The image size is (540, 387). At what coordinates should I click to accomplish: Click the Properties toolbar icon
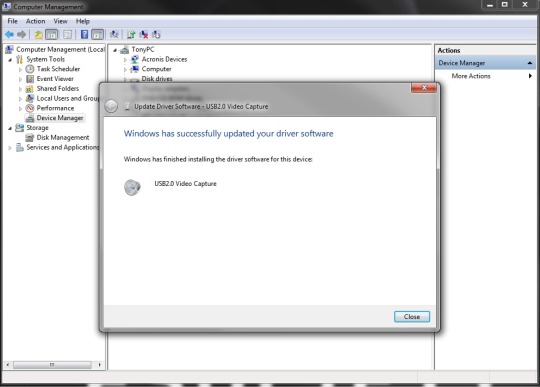(x=68, y=34)
